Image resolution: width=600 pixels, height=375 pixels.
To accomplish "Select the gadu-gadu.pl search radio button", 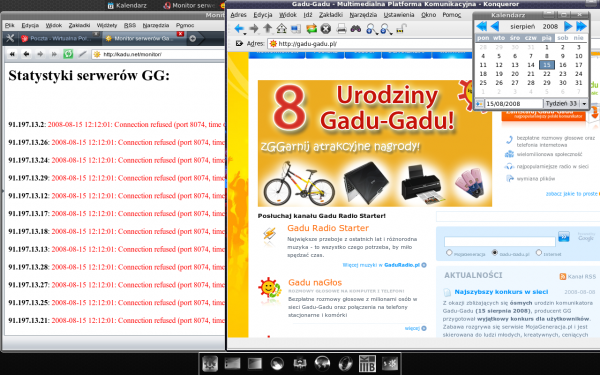I will click(x=494, y=253).
